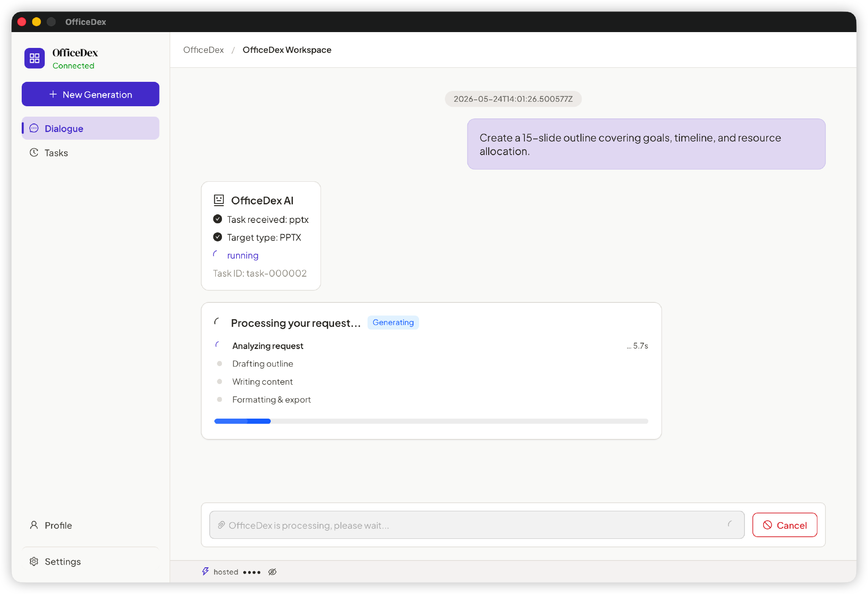Click the plus icon in New Generation

53,94
